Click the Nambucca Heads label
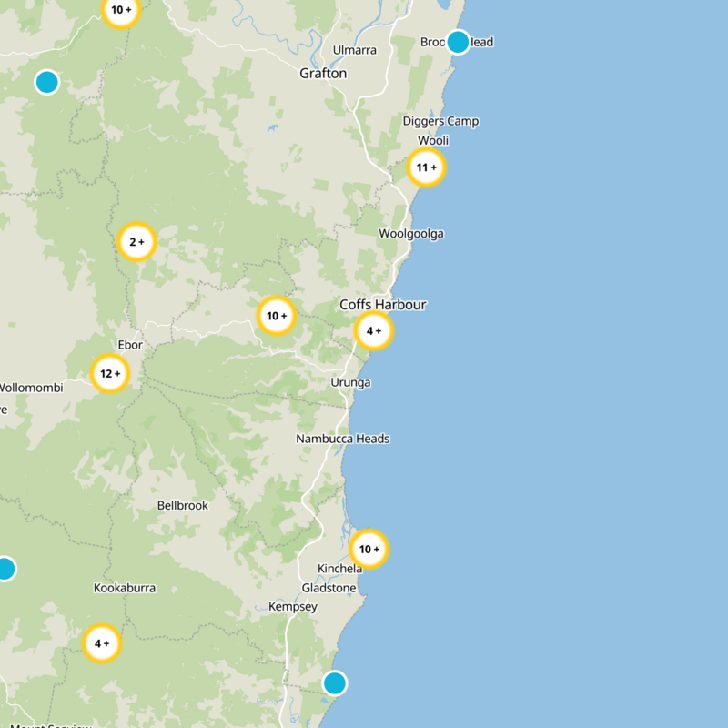This screenshot has width=728, height=728. pos(343,439)
